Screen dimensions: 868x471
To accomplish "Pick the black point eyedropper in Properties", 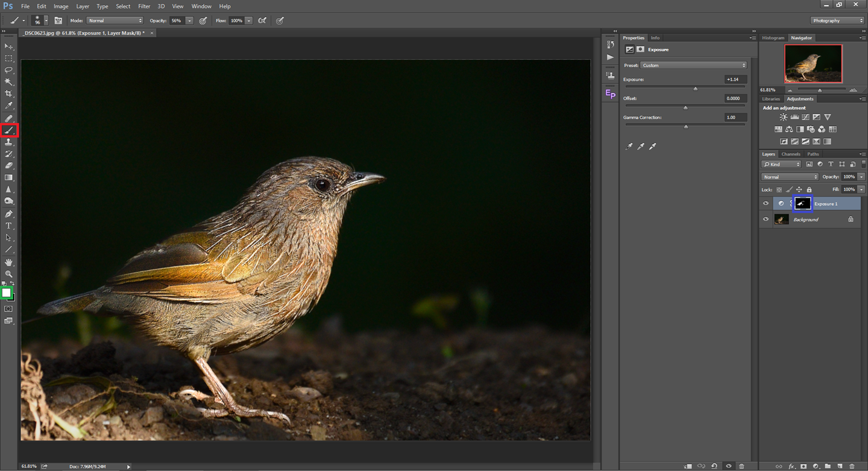I will (629, 147).
